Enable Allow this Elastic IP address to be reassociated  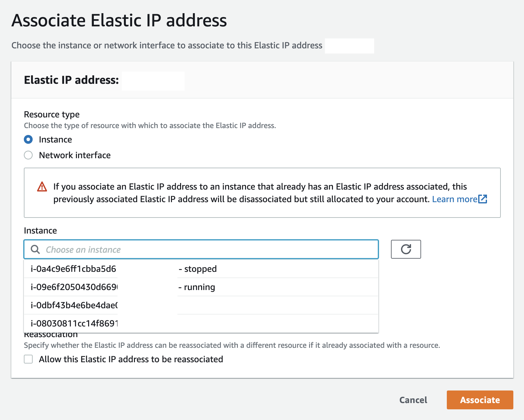(x=28, y=359)
